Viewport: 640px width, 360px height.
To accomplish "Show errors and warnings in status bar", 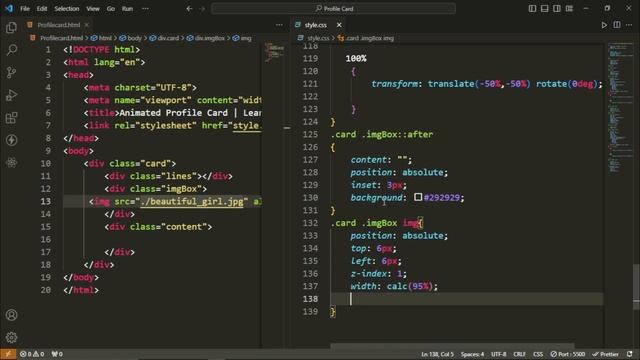I will (32, 354).
